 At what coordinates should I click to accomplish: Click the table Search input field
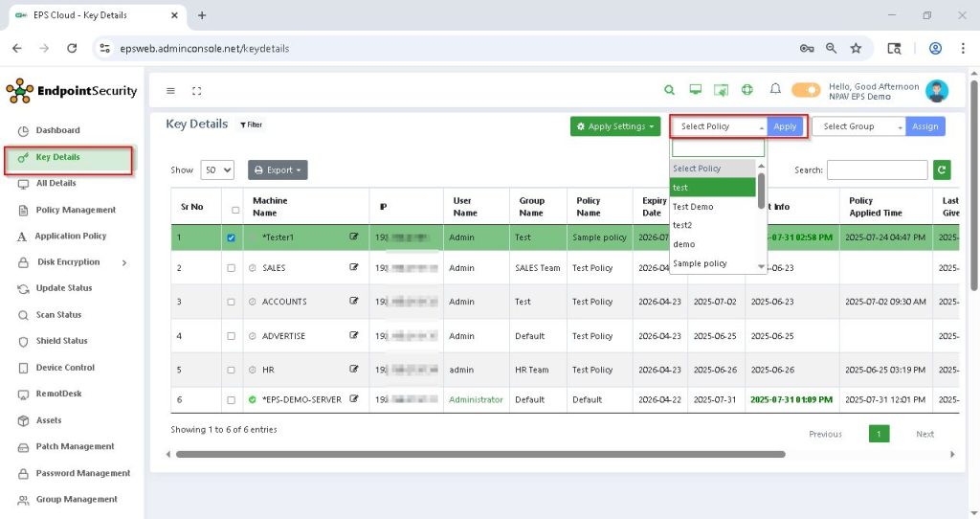coord(877,170)
